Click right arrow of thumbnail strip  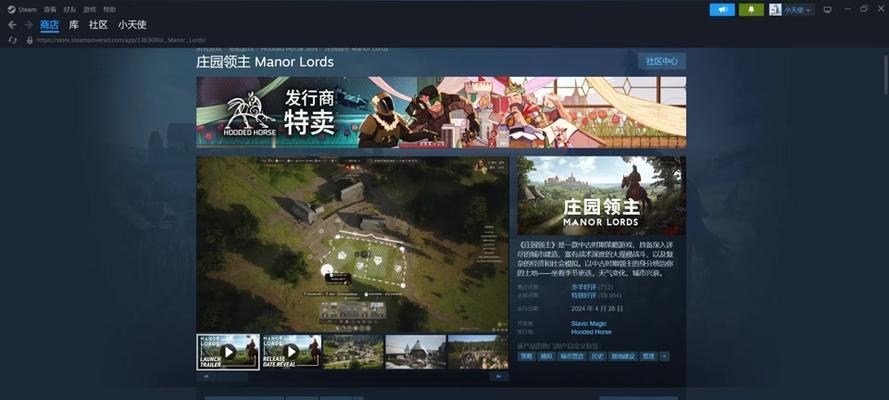pyautogui.click(x=499, y=377)
